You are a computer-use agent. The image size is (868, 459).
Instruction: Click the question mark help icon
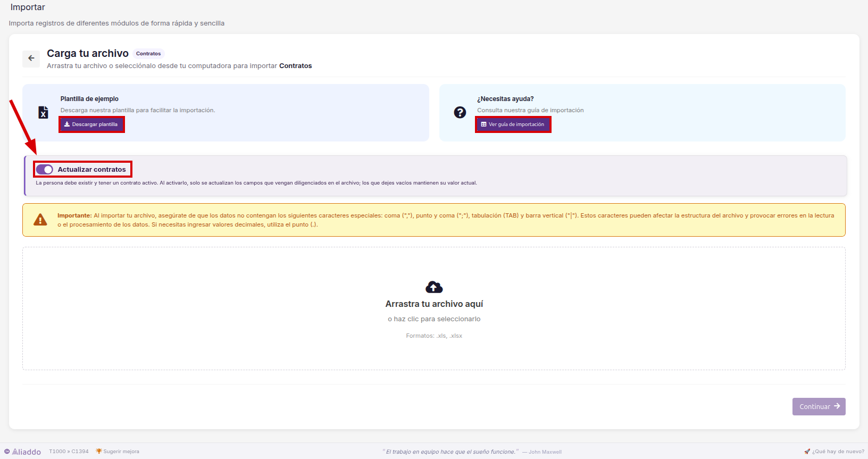(x=460, y=112)
